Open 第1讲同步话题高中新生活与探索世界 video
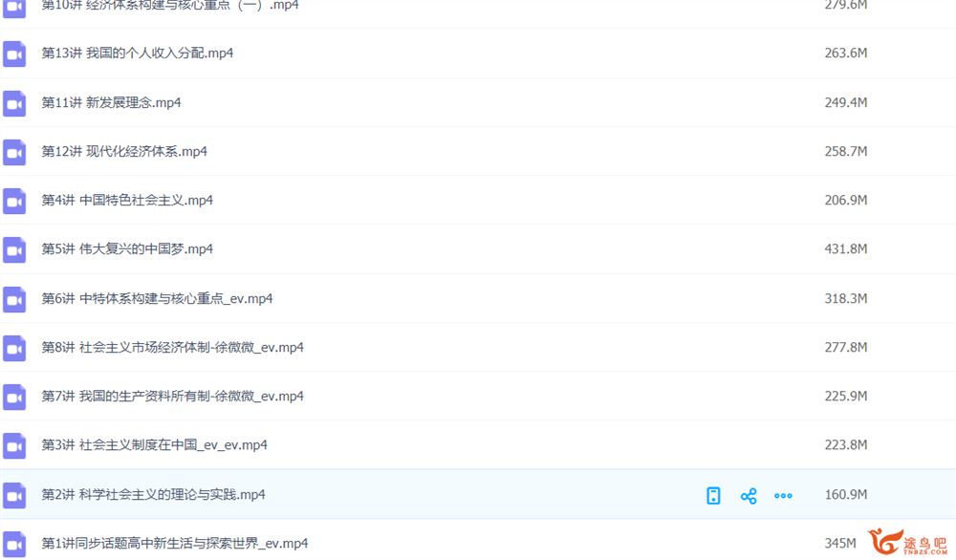This screenshot has height=560, width=956. (x=175, y=543)
